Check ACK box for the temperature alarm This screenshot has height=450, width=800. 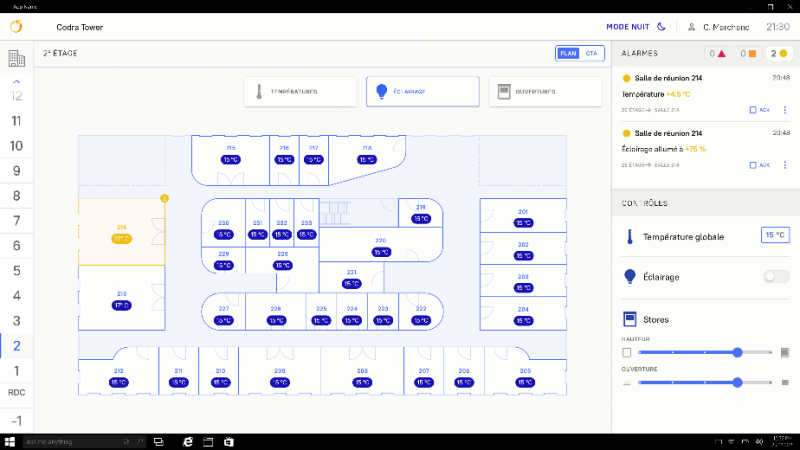[x=751, y=109]
